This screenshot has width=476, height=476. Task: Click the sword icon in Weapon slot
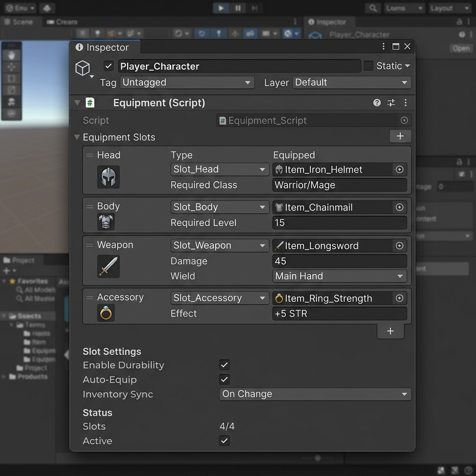[108, 266]
